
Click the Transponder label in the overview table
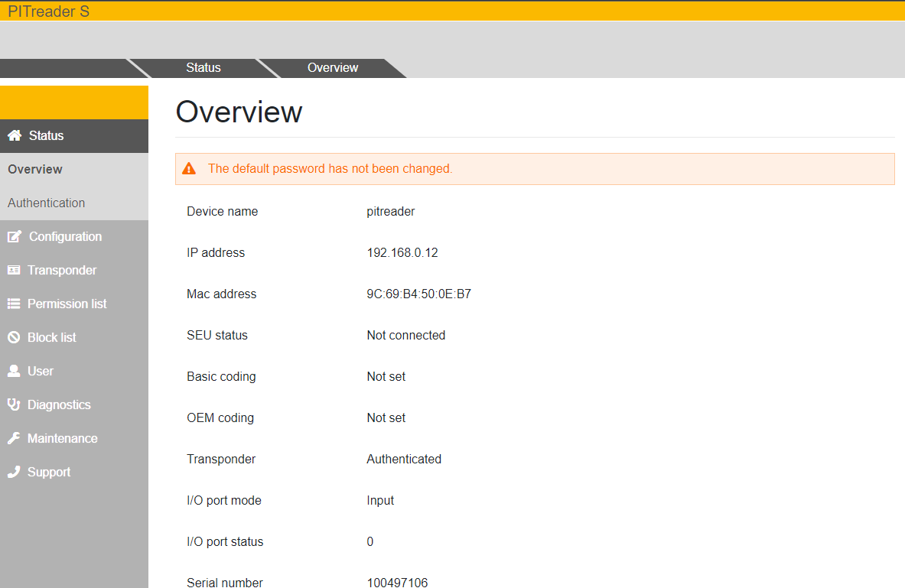click(221, 459)
